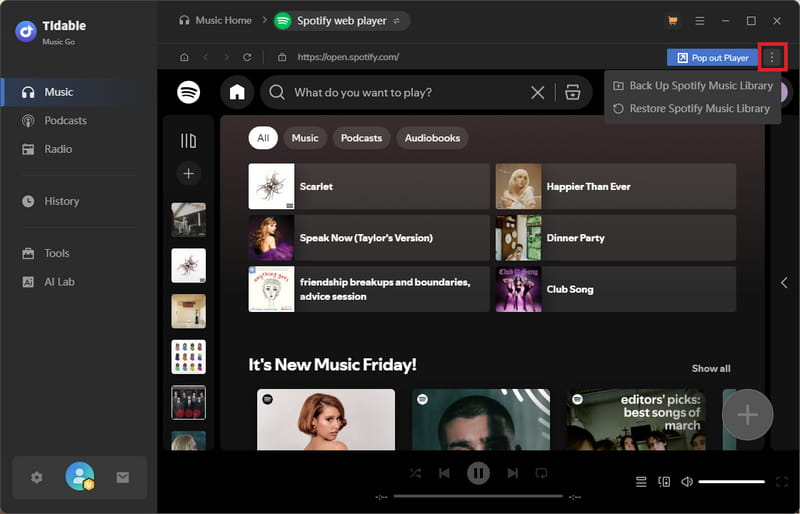Open the playback queue icon

point(641,481)
